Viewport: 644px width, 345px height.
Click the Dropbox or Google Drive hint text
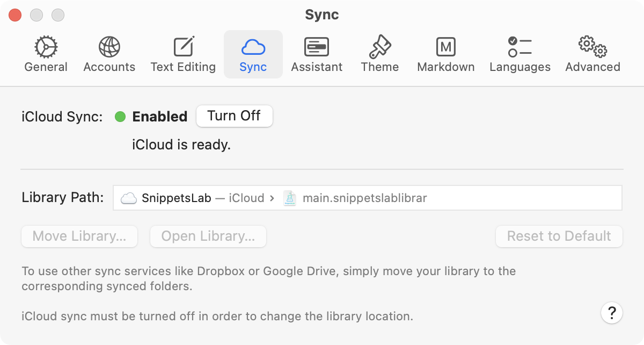click(269, 278)
